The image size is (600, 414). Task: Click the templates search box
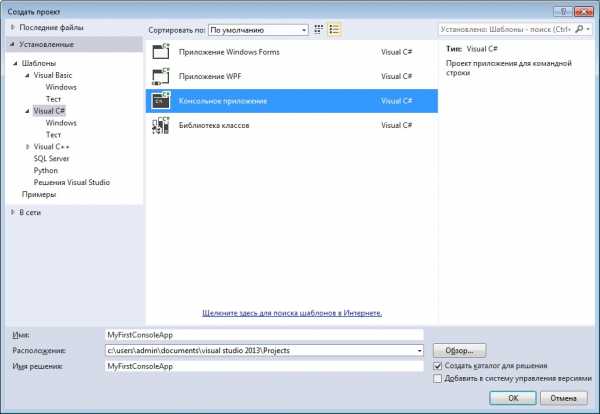507,29
